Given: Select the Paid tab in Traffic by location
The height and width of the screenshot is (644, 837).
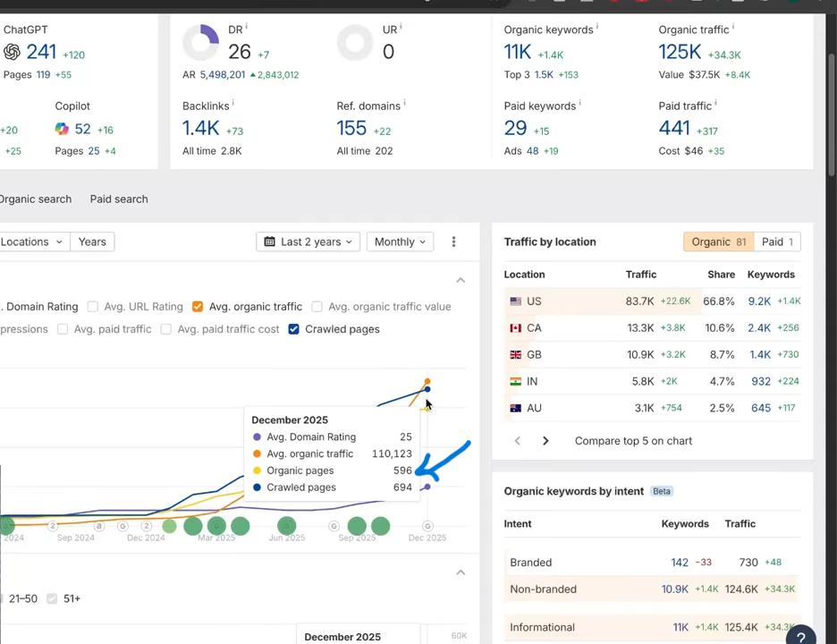Looking at the screenshot, I should 777,241.
